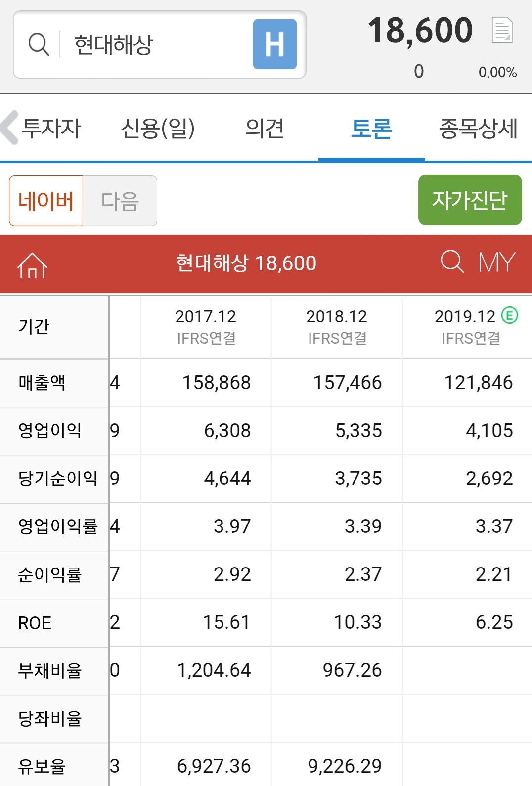This screenshot has height=786, width=532.
Task: Tap the 순이익률 row label
Action: tap(49, 575)
